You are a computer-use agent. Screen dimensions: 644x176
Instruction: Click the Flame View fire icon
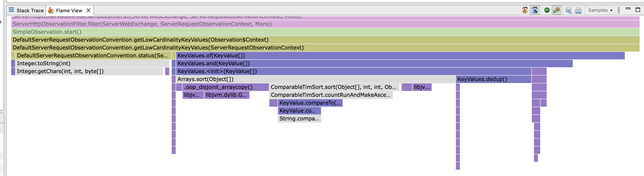51,10
